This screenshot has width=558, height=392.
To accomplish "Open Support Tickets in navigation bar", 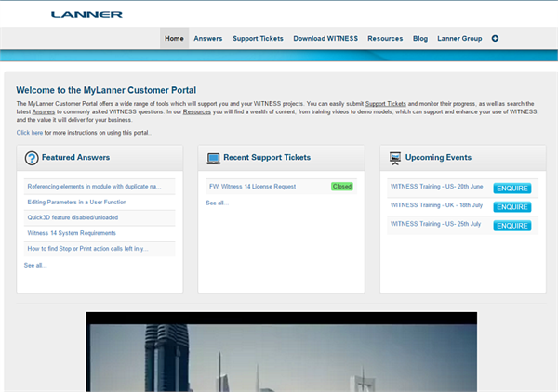I will tap(258, 38).
